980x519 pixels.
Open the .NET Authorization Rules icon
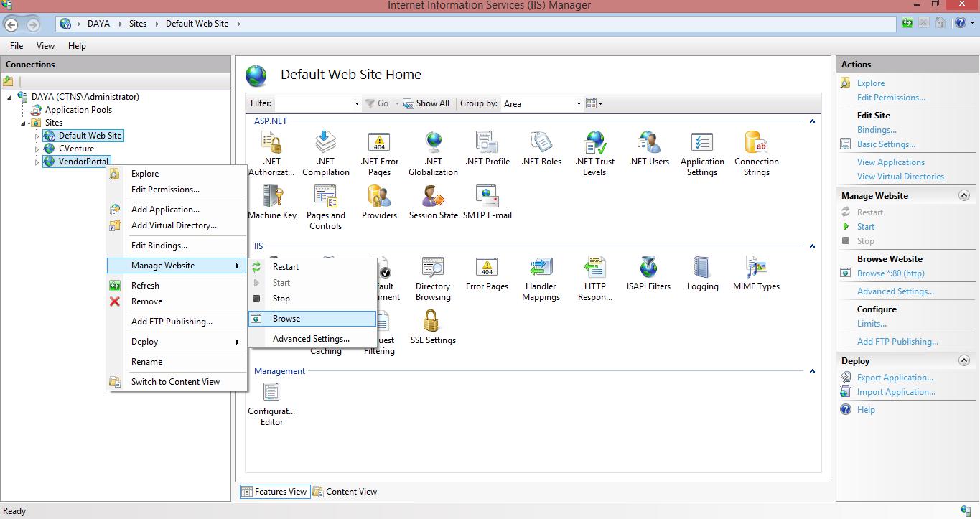[271, 154]
